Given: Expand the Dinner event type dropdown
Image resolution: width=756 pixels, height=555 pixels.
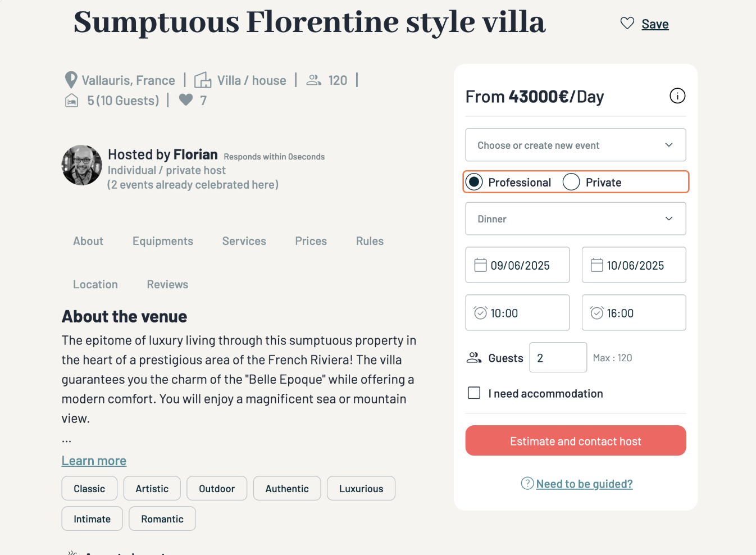Looking at the screenshot, I should (575, 219).
